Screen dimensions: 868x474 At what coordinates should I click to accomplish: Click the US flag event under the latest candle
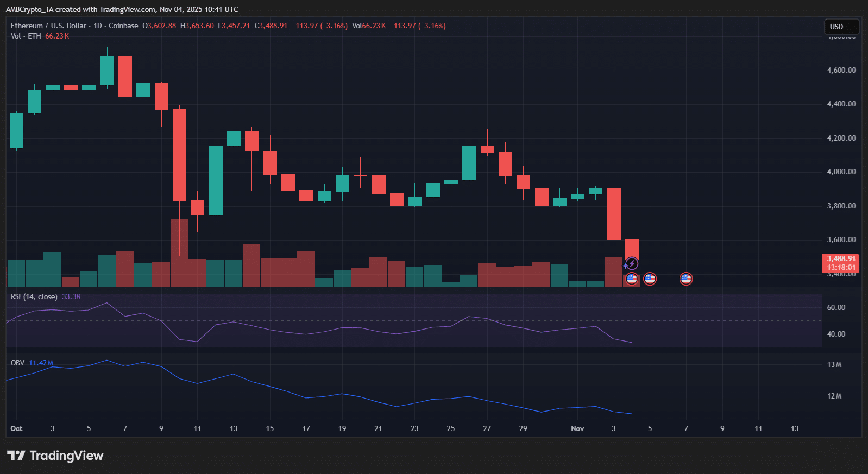(x=631, y=279)
